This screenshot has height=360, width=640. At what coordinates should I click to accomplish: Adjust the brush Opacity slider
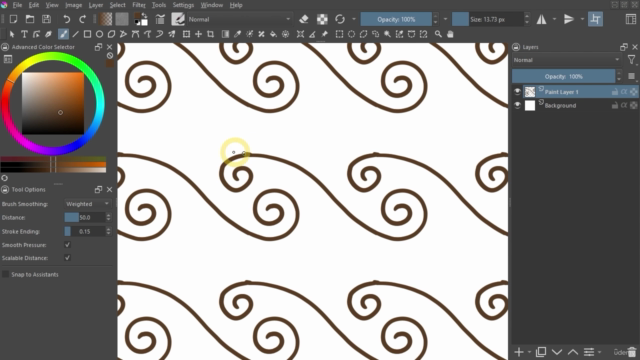coord(396,19)
